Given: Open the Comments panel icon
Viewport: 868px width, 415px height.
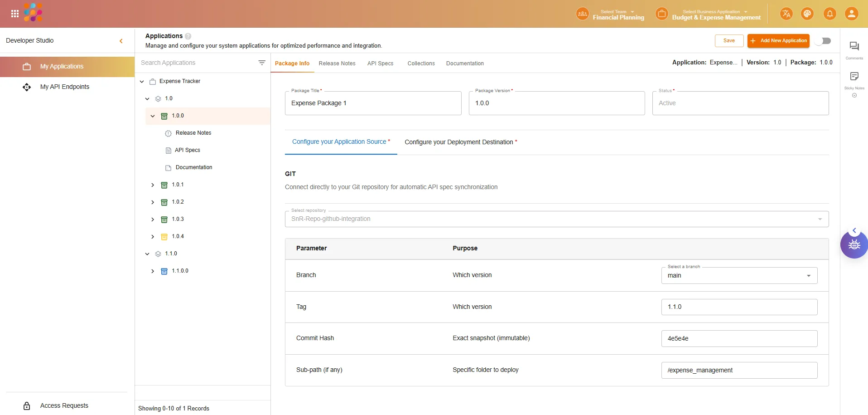Looking at the screenshot, I should (x=854, y=46).
